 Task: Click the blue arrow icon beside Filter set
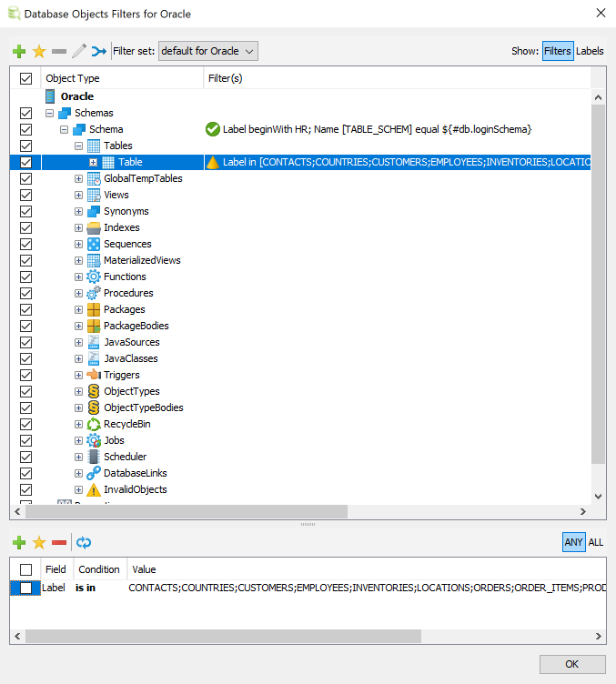99,51
